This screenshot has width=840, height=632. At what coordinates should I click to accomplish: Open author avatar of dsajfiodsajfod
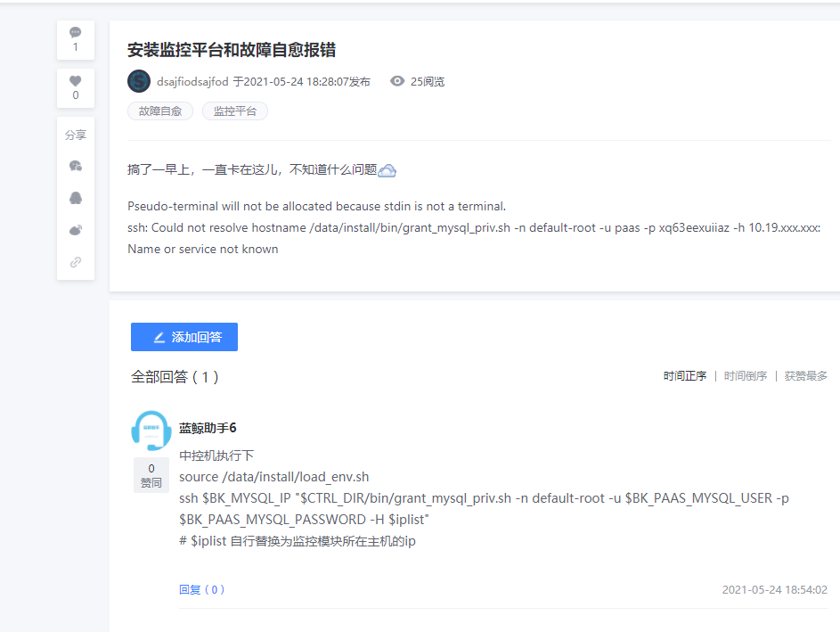[x=139, y=81]
